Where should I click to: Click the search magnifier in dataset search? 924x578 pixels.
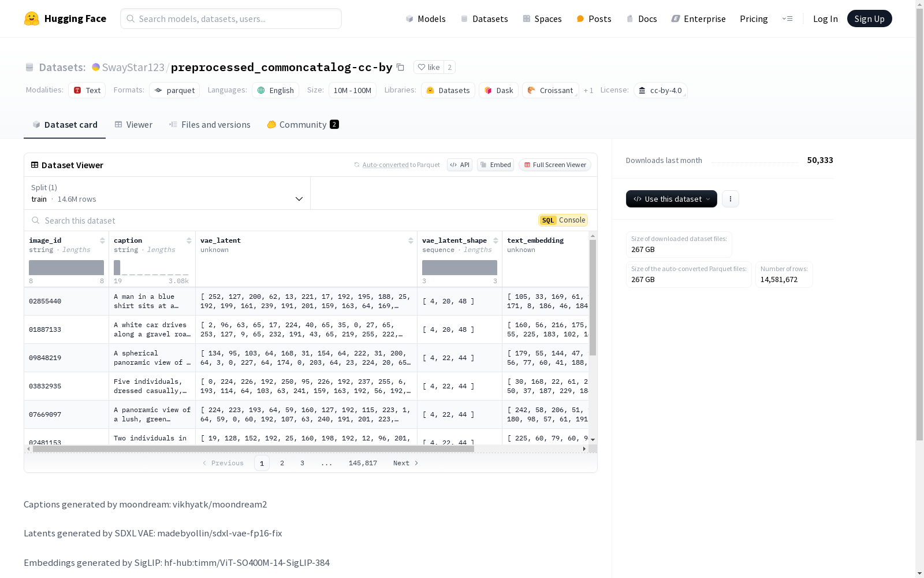36,220
